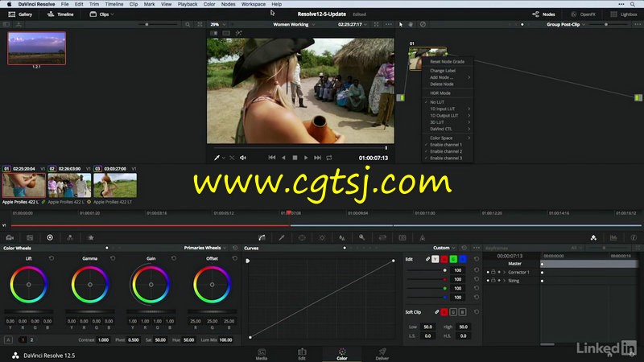Open the Custom curves mode dropdown
The width and height of the screenshot is (644, 362).
[444, 248]
